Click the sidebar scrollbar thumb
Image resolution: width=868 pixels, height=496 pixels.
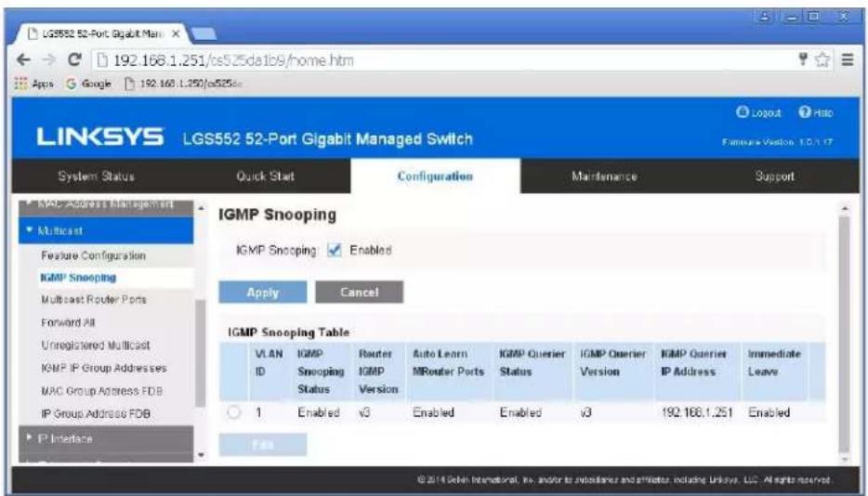201,353
